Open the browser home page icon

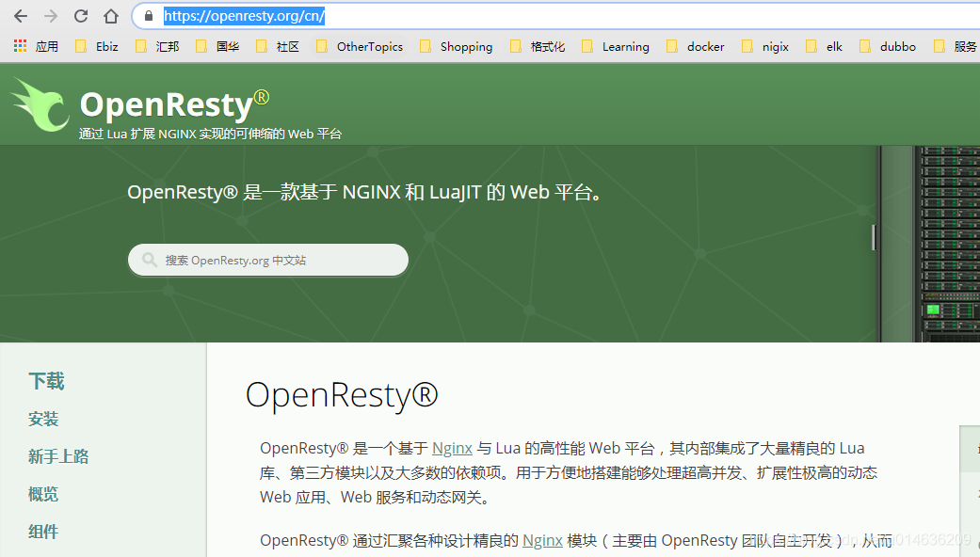111,16
